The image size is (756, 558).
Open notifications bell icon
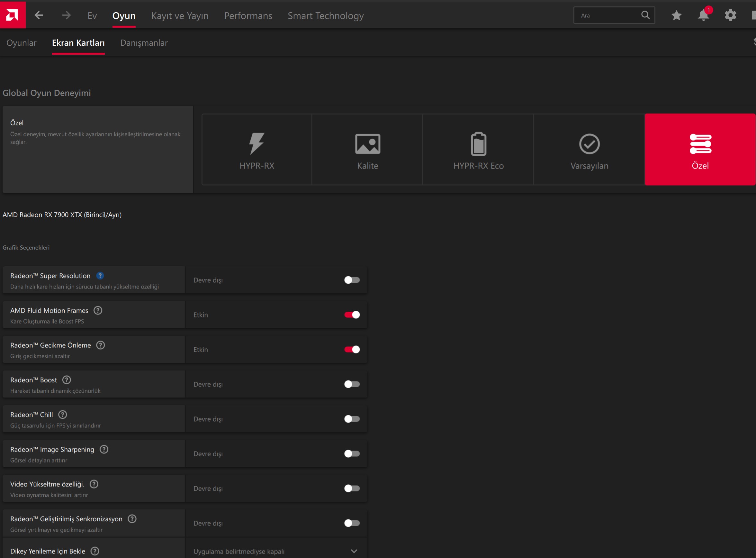click(x=704, y=15)
